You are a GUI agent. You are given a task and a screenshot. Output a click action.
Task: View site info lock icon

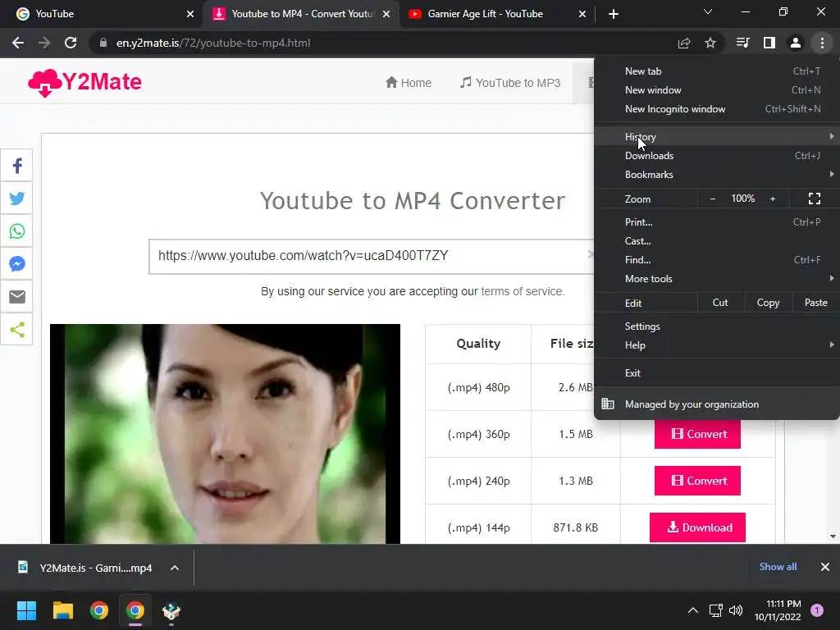tap(103, 43)
